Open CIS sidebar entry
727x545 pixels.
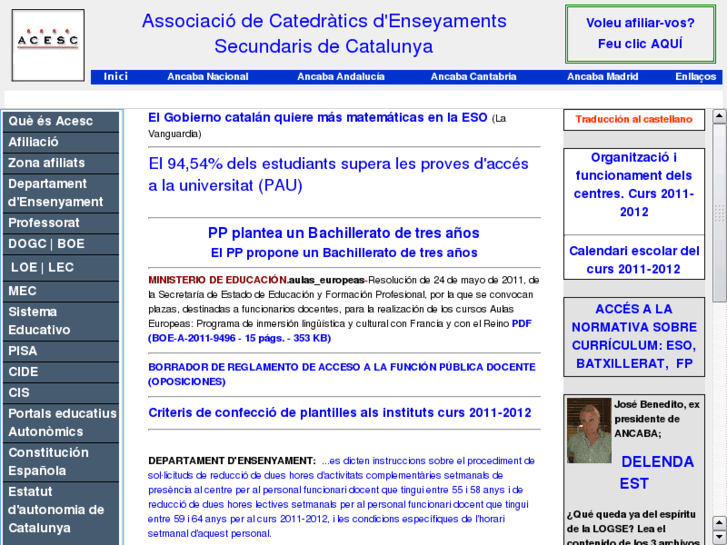click(61, 393)
